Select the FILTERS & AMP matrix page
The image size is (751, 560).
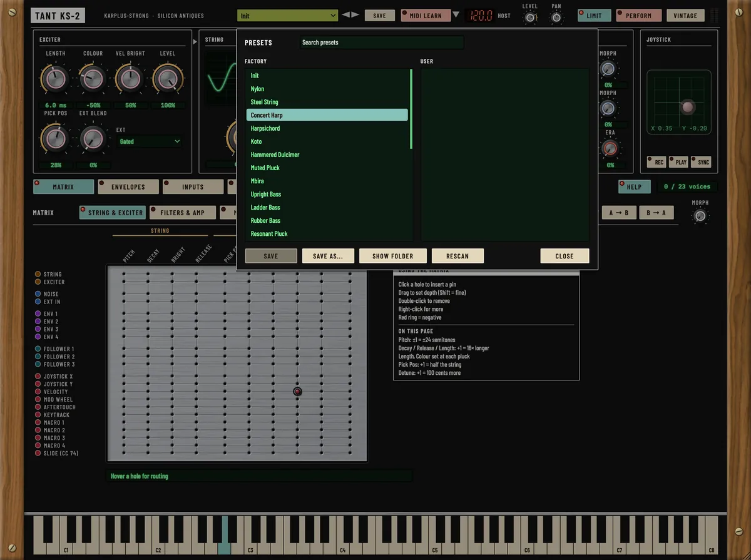coord(183,213)
